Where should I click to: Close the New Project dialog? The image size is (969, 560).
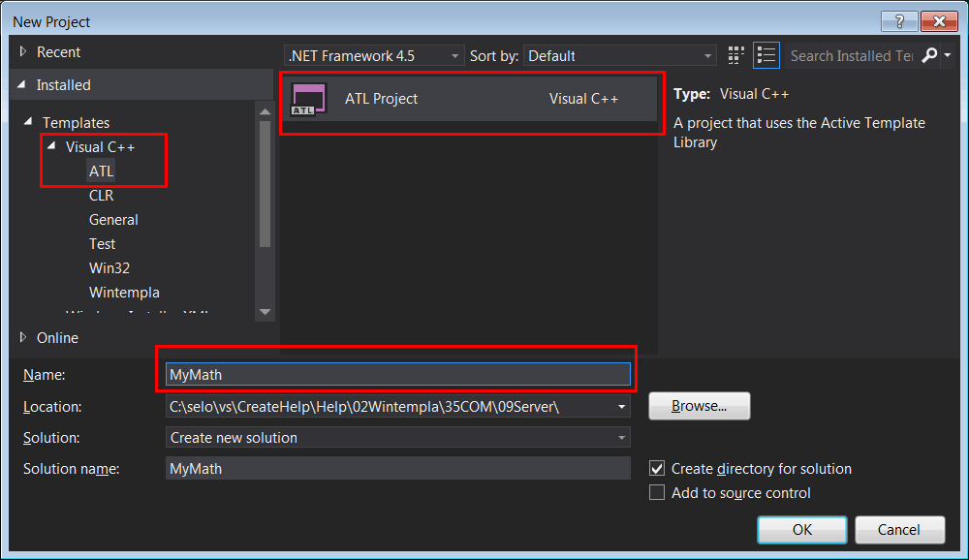pos(939,21)
